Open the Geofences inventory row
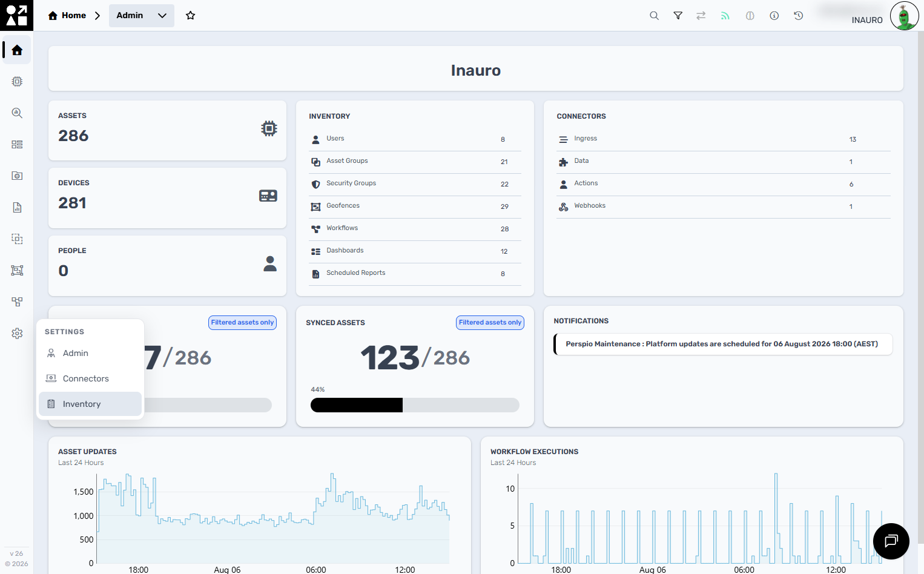The height and width of the screenshot is (574, 924). click(x=415, y=206)
